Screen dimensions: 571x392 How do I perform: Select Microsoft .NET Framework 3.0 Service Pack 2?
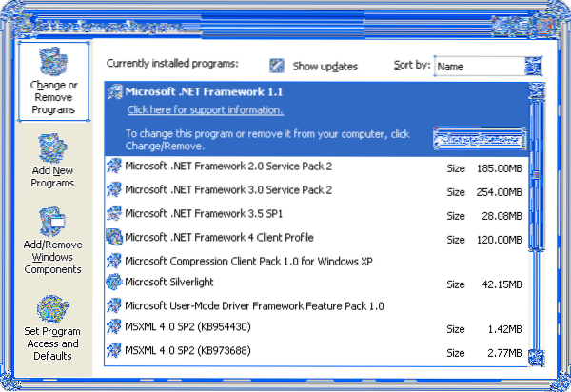(x=228, y=189)
